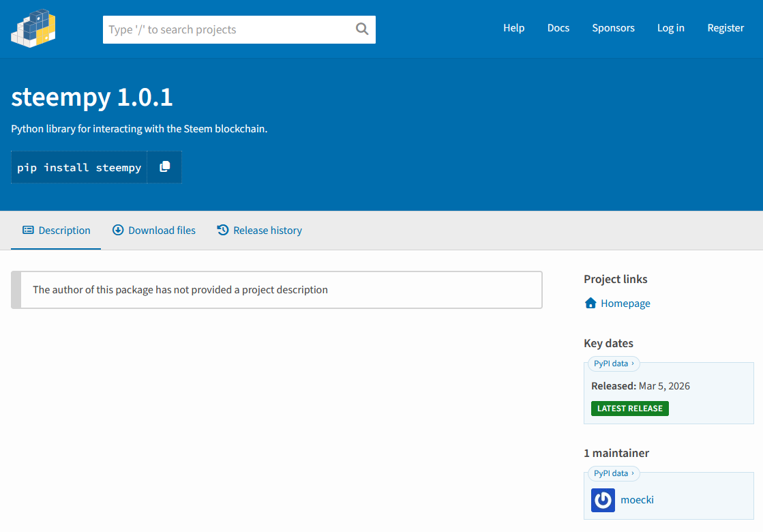Click the 'Key dates' heading
Screen dimensions: 763x532
[608, 343]
